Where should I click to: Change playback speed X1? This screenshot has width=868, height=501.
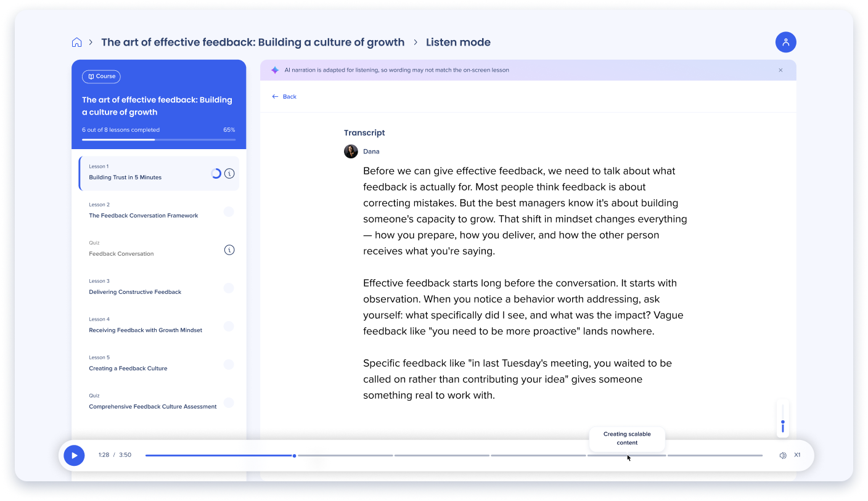point(797,455)
